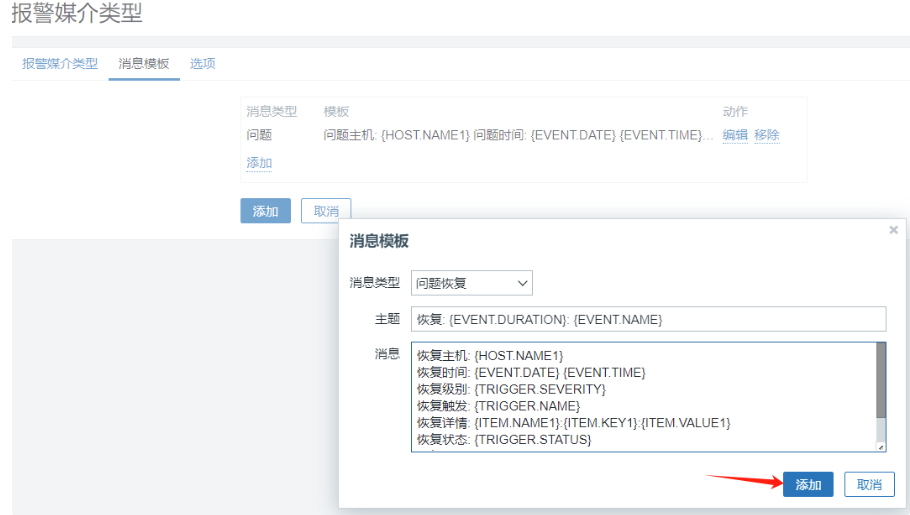Click 取消 in the 消息模板 dialog
Viewport: 910px width, 515px height.
click(869, 485)
